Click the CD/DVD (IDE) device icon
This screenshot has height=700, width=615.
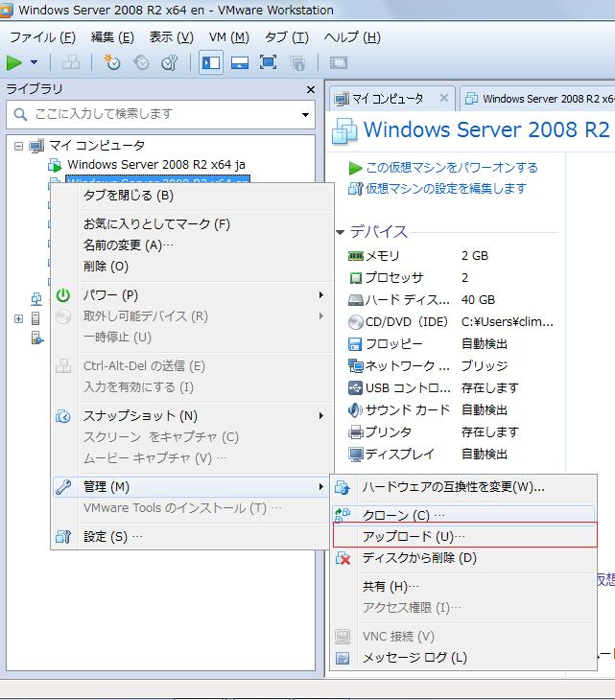coord(356,322)
